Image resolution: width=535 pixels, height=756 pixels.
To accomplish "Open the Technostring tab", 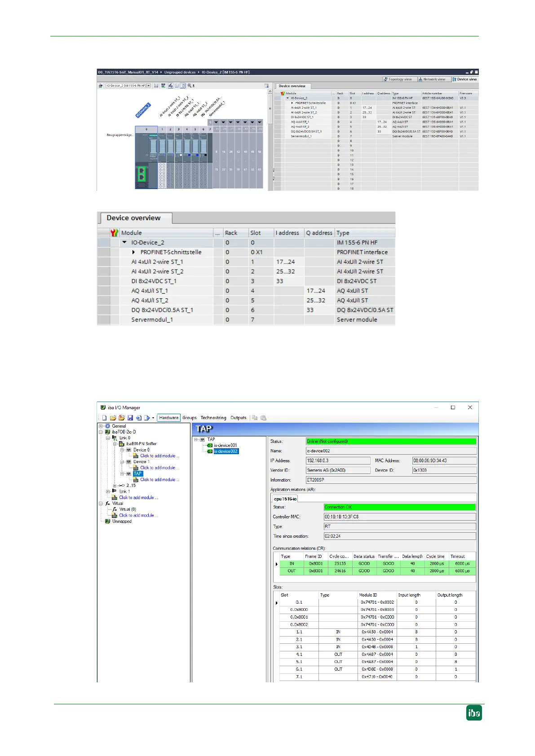I will (213, 418).
